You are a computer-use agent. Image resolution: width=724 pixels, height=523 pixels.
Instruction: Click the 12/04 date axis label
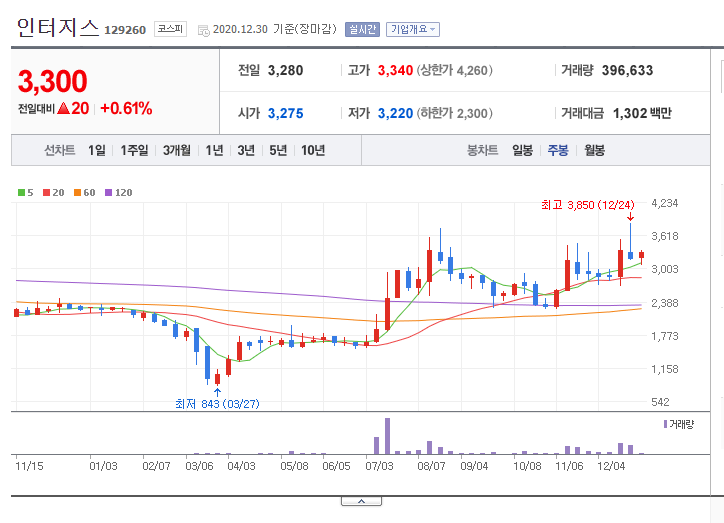(611, 466)
